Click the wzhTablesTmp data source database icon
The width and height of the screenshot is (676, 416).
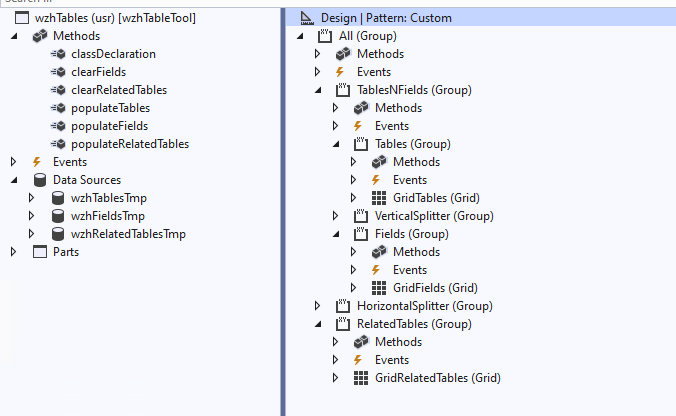[x=58, y=198]
